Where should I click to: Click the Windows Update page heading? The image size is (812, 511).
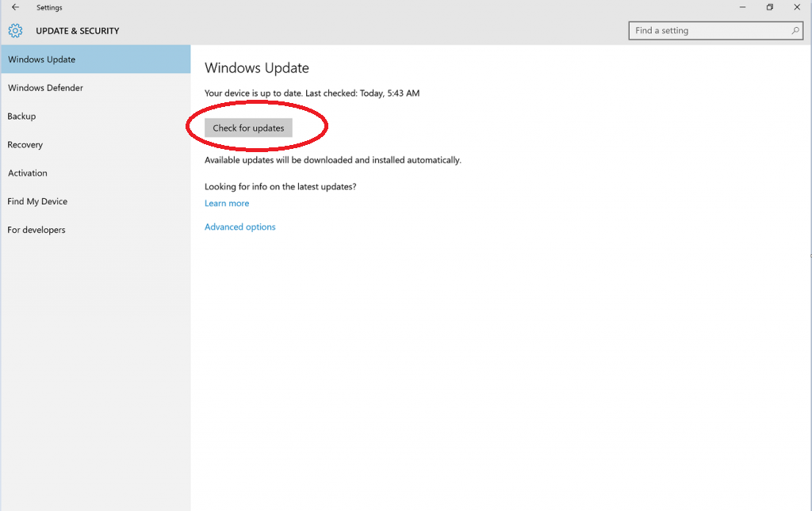(x=257, y=68)
